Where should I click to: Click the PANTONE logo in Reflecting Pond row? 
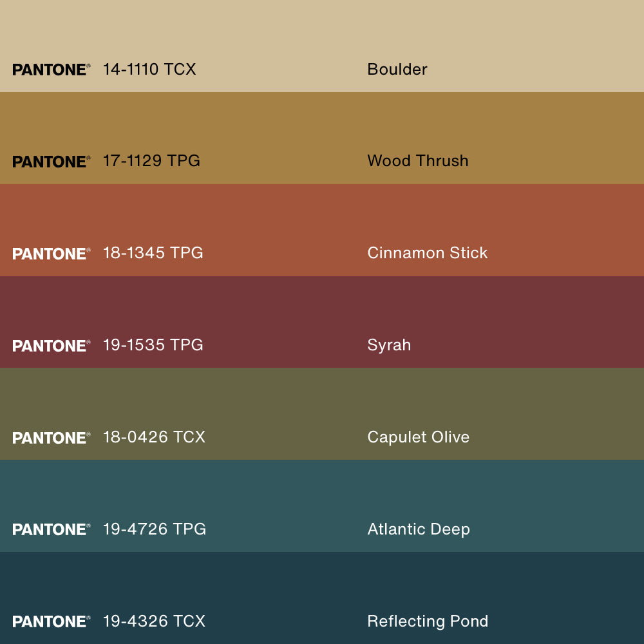coord(51,621)
